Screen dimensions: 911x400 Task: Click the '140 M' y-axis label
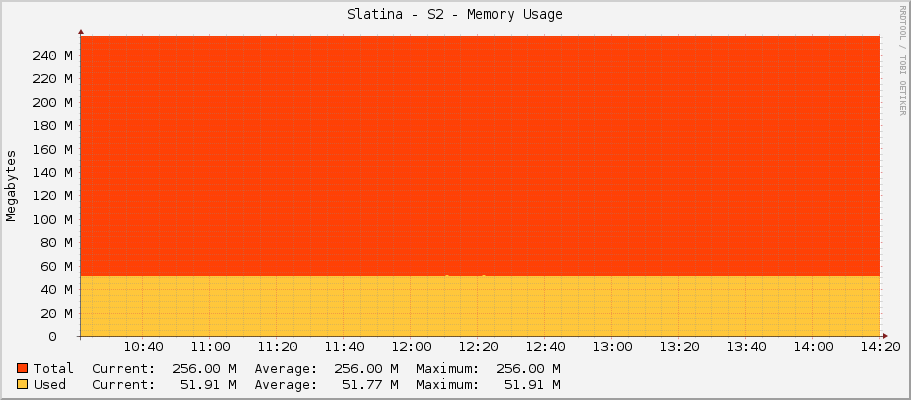(53, 173)
